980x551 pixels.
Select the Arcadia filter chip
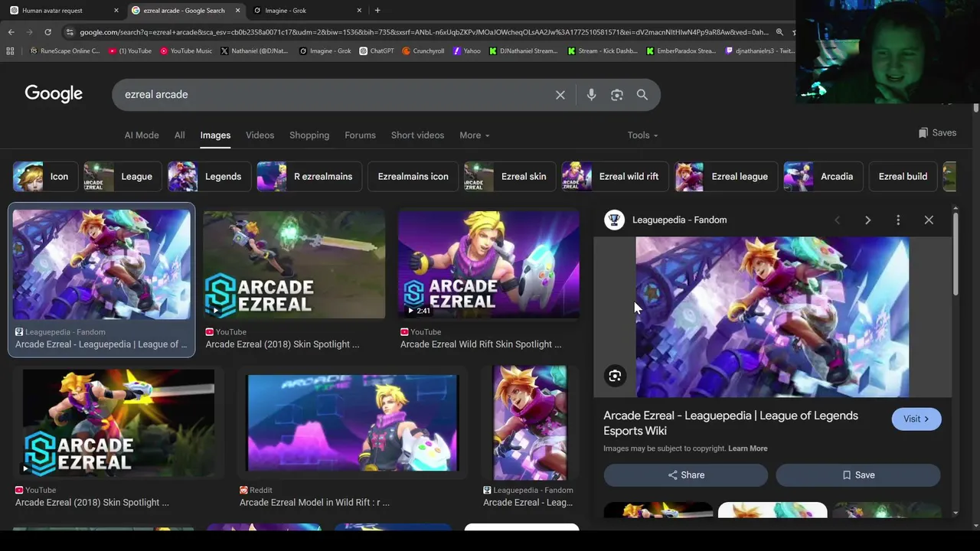click(822, 177)
